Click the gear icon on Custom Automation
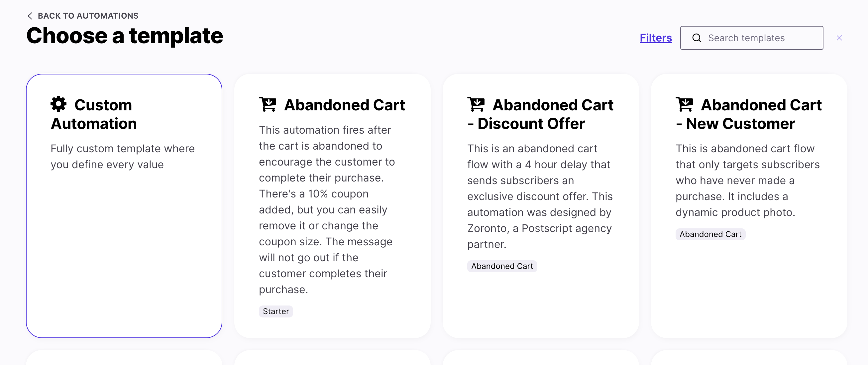868x365 pixels. click(x=58, y=104)
